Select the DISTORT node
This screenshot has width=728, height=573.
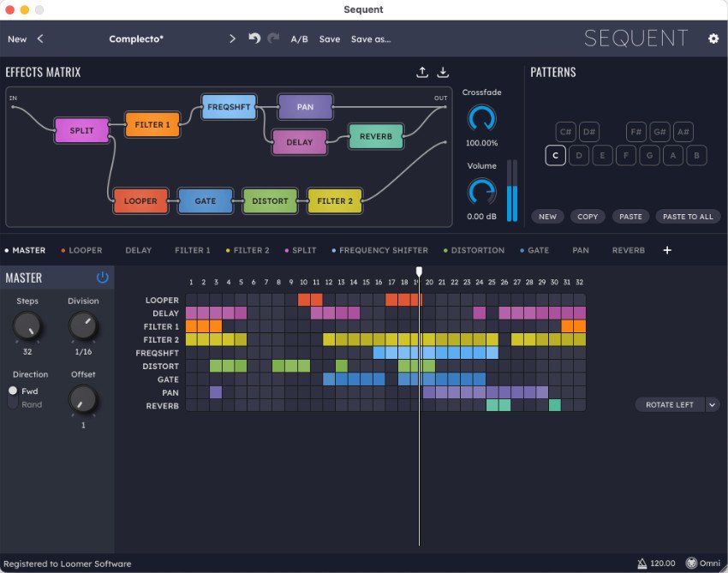pyautogui.click(x=270, y=201)
